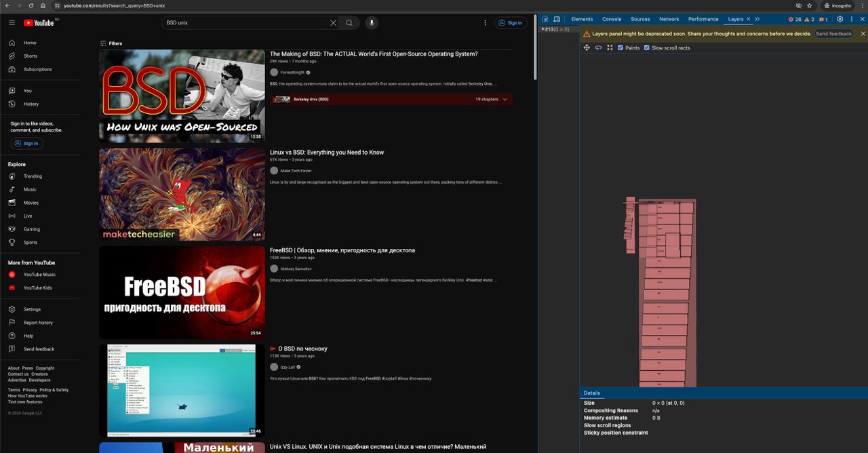This screenshot has height=453, width=868.
Task: Open The Making of BSD video thumbnail
Action: tap(182, 96)
